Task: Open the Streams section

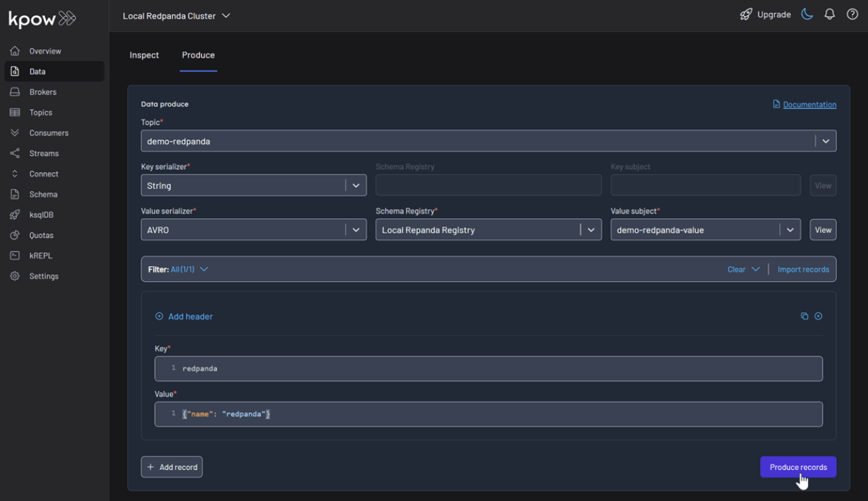Action: (x=46, y=153)
